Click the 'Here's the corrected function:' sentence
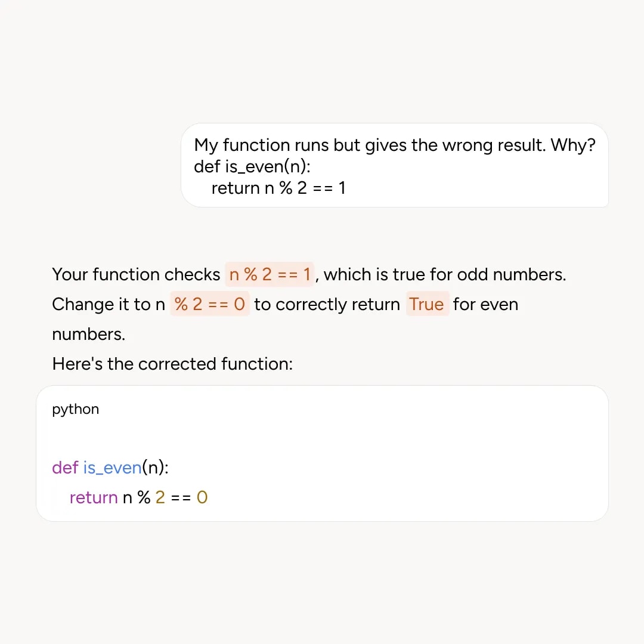Viewport: 644px width, 644px height. pyautogui.click(x=172, y=364)
